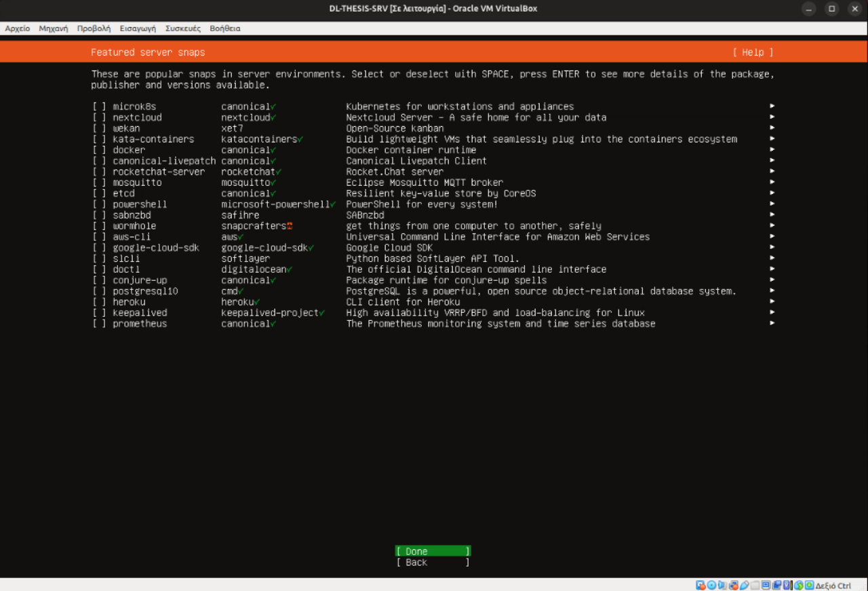Open details arrow for google-cloud-sdk
The image size is (868, 591).
click(772, 247)
